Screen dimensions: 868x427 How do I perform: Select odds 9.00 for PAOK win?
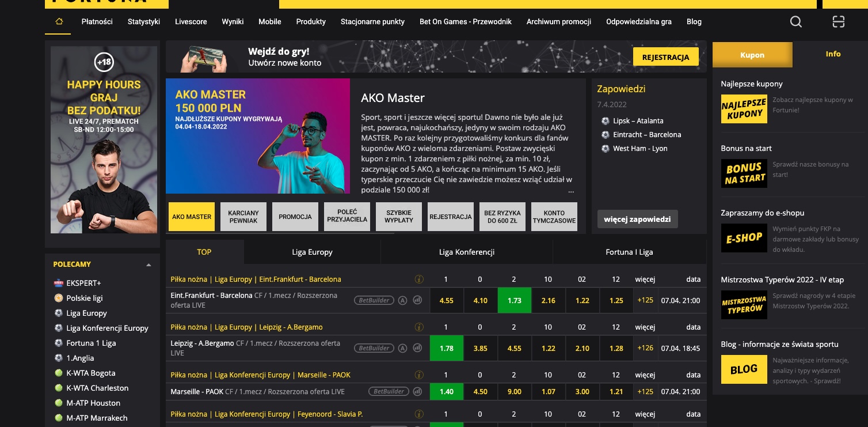click(515, 392)
